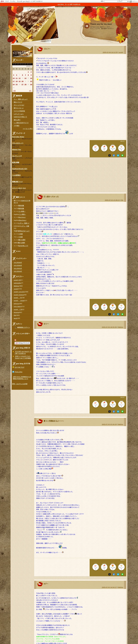Open the Weblog category

click(x=16, y=286)
